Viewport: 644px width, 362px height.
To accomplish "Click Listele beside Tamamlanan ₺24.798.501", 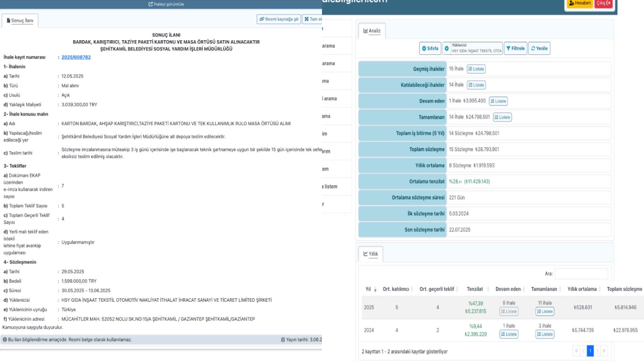I will tap(502, 117).
